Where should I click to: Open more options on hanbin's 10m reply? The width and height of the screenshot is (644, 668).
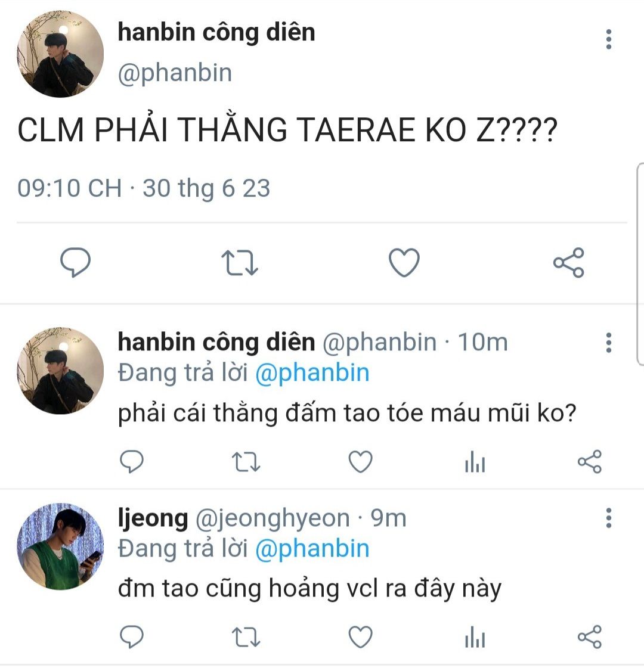coord(609,343)
